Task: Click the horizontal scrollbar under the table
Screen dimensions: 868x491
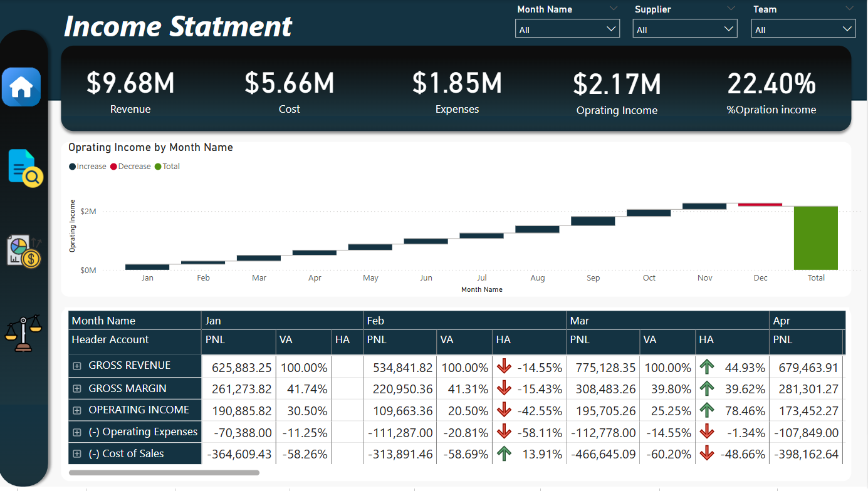Action: pos(164,473)
